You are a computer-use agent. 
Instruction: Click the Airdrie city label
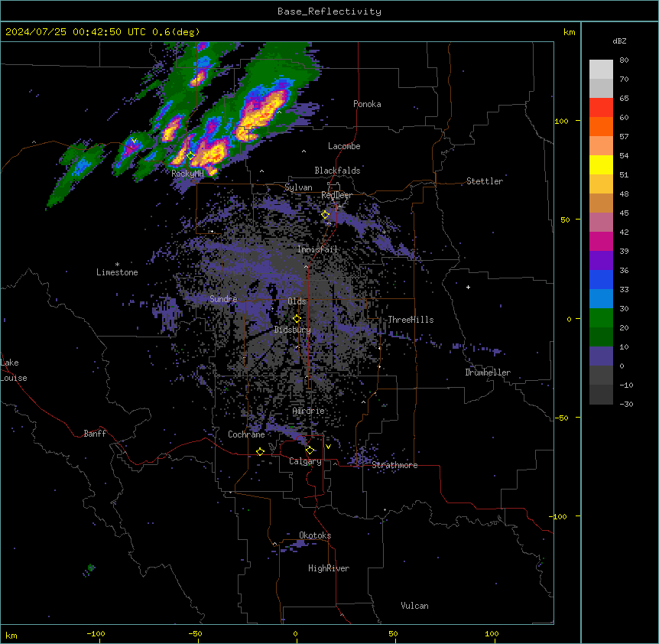pyautogui.click(x=309, y=411)
